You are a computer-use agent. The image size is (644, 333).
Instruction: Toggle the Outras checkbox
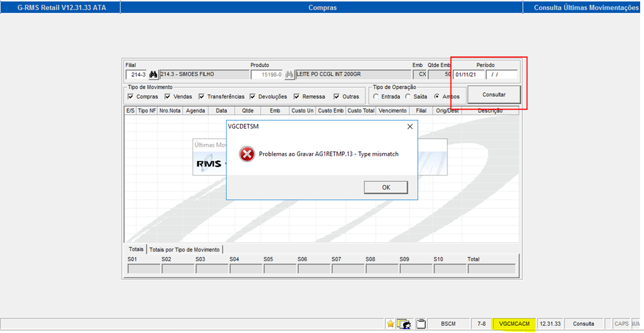pyautogui.click(x=336, y=97)
